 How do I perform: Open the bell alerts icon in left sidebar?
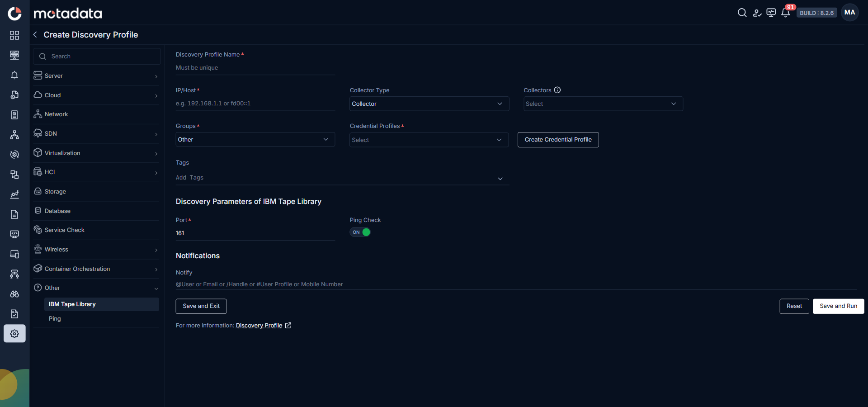click(14, 75)
